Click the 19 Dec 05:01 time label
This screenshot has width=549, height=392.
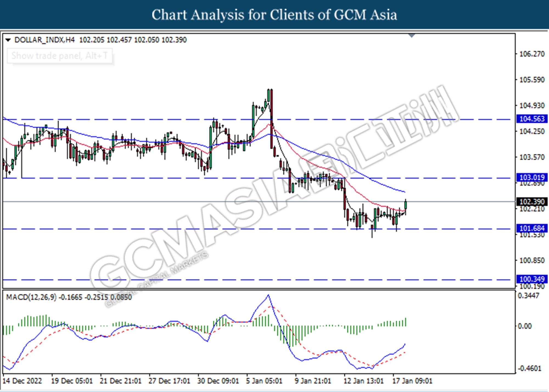[x=72, y=381]
